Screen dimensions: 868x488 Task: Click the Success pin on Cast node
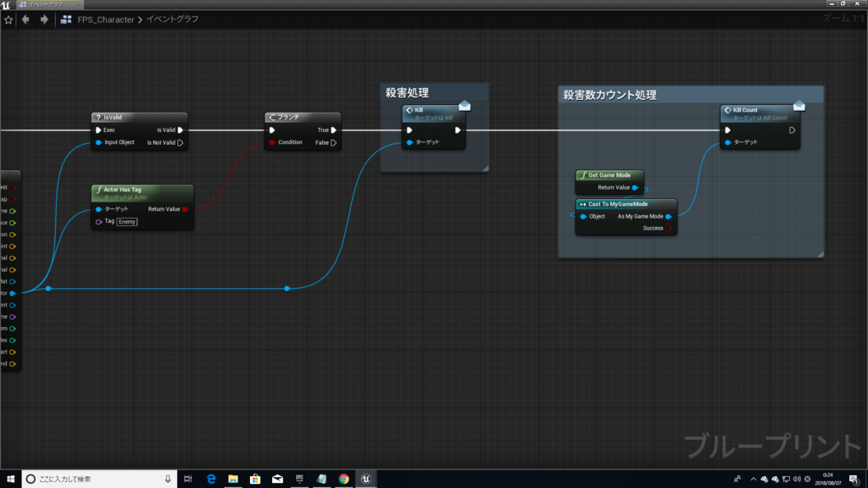pos(669,229)
